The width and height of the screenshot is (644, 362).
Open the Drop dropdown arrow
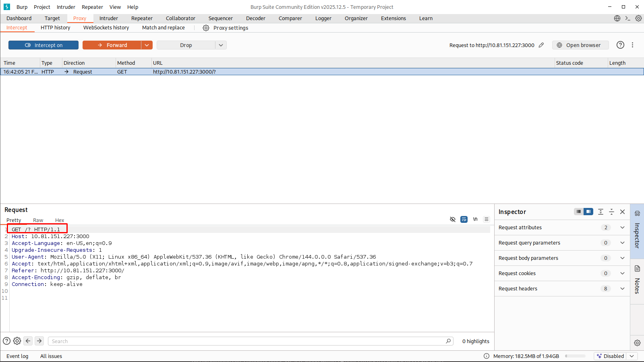[221, 45]
